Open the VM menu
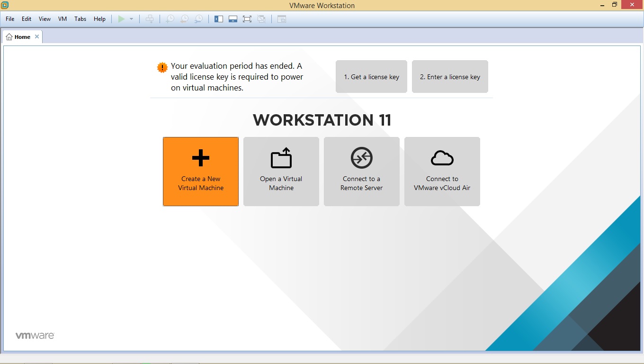This screenshot has height=364, width=644. (x=63, y=19)
